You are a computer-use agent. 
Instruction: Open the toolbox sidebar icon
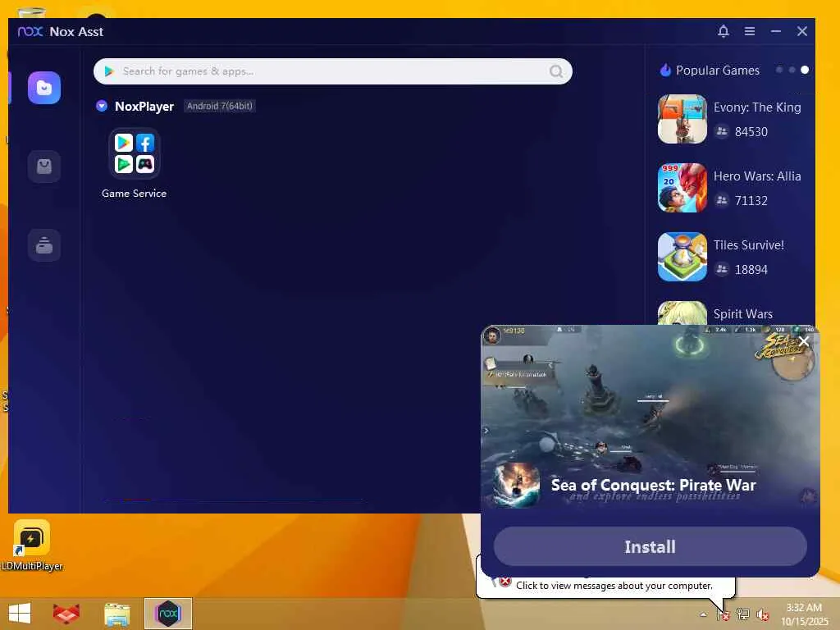point(44,244)
